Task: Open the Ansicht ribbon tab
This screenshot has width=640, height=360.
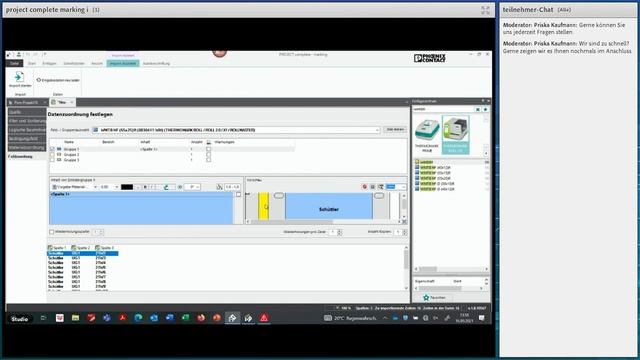Action: pyautogui.click(x=97, y=63)
